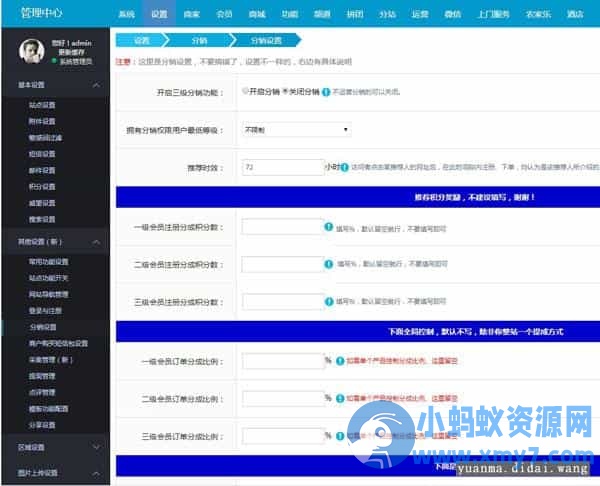Click the 二级会员订单分成比例 input field
The height and width of the screenshot is (486, 600).
pos(283,398)
